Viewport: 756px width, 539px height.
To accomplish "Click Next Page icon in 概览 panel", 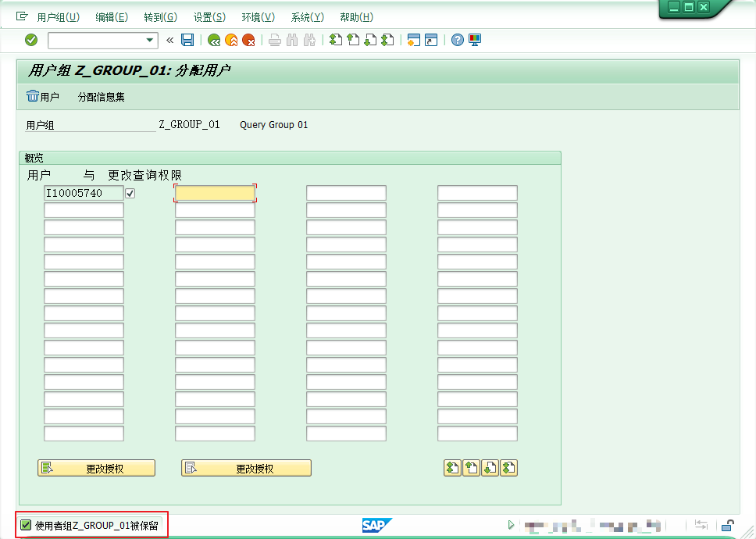I will click(x=490, y=468).
